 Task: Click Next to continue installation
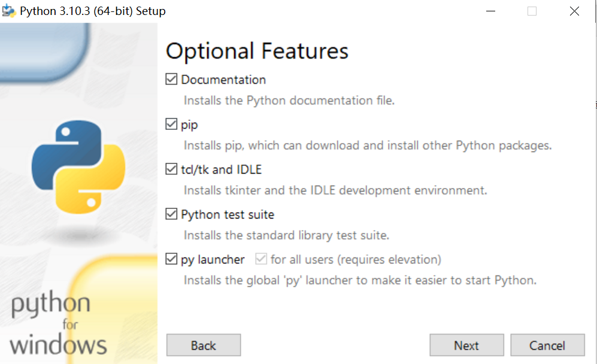click(x=466, y=345)
